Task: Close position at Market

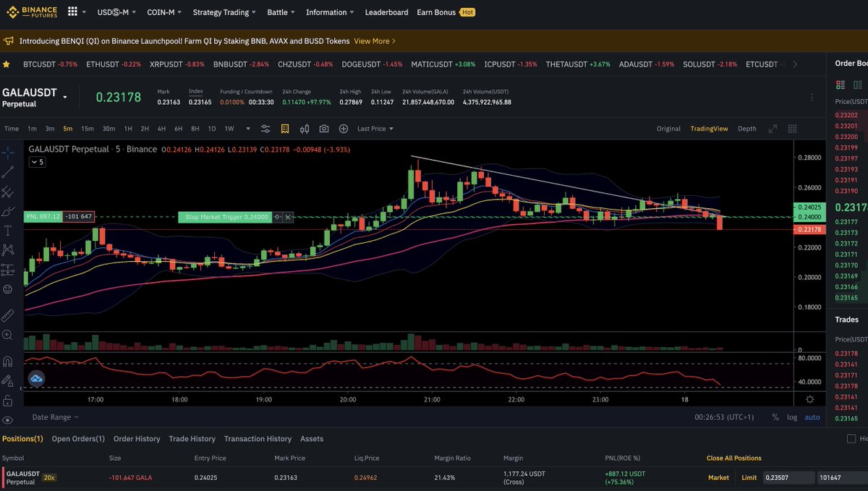Action: point(718,477)
